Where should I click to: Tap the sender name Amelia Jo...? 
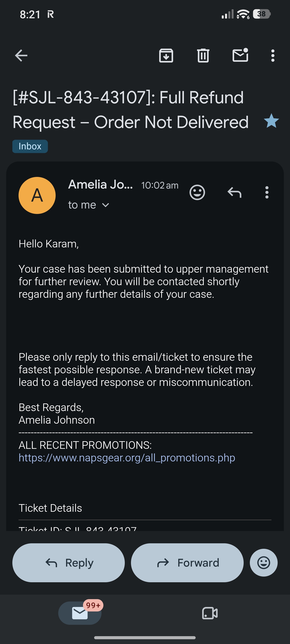(x=101, y=185)
